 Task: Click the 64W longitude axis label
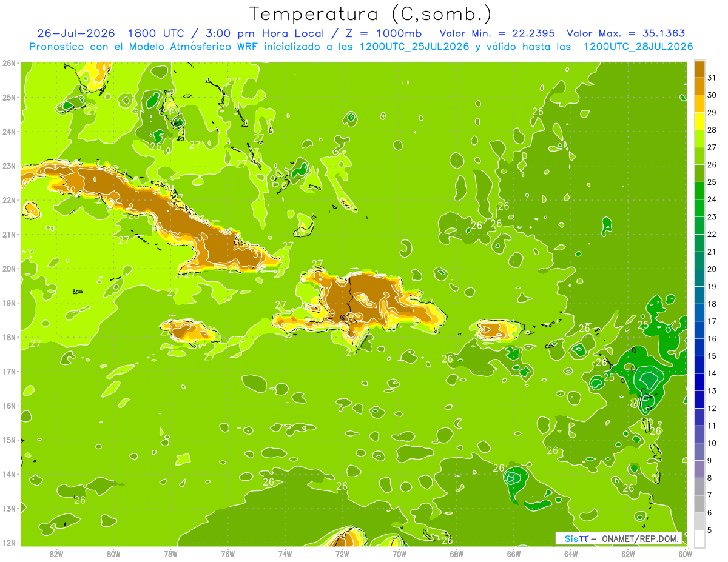571,554
